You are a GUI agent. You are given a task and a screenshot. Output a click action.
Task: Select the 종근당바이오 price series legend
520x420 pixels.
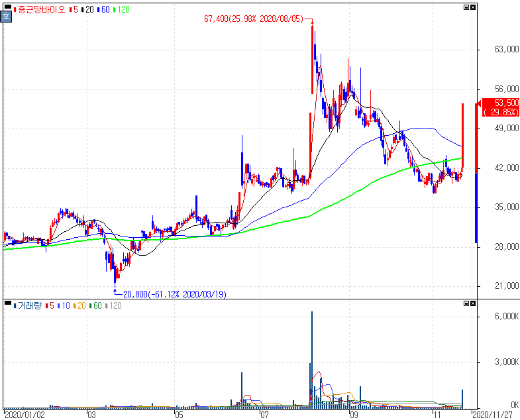[x=40, y=10]
